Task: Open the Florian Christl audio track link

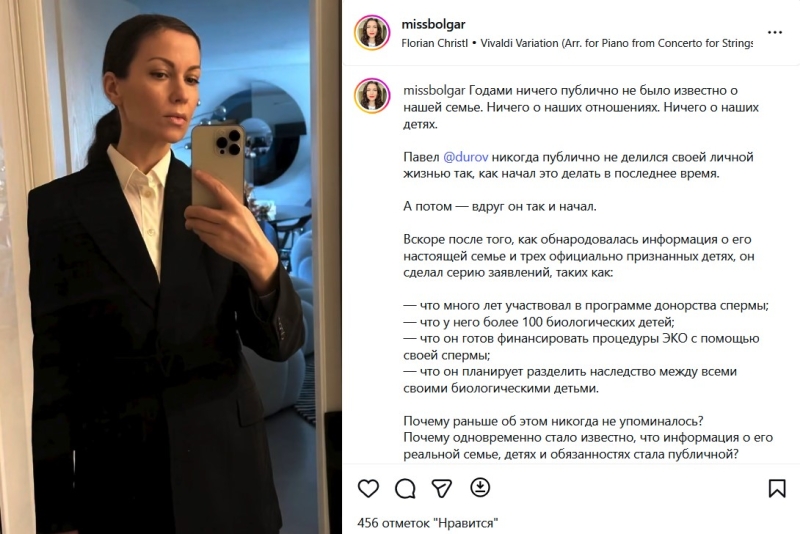Action: [434, 43]
